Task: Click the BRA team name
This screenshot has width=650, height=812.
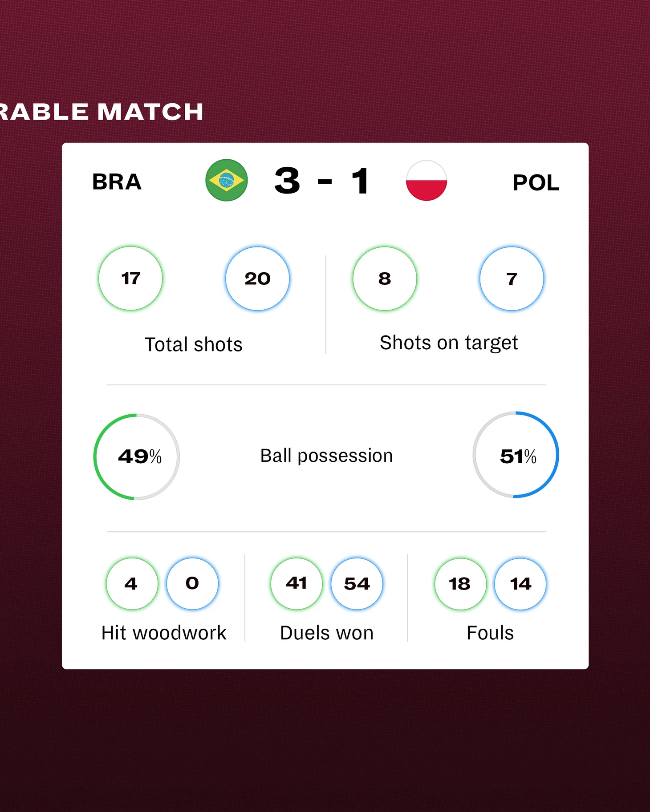Action: [x=117, y=182]
